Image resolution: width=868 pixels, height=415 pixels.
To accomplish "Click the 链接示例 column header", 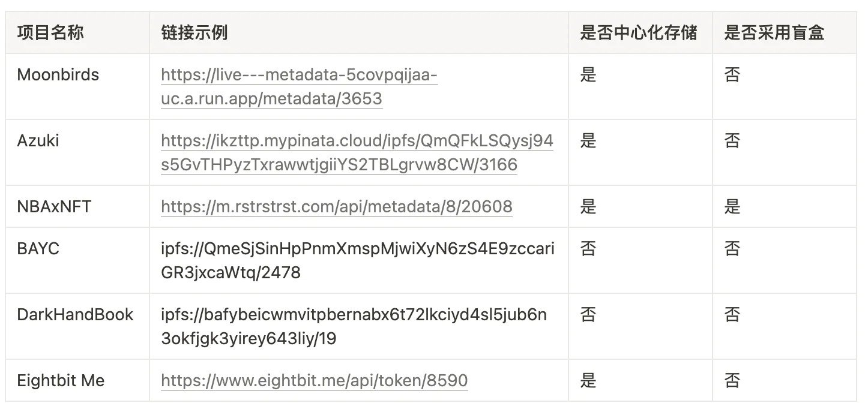I will (194, 32).
